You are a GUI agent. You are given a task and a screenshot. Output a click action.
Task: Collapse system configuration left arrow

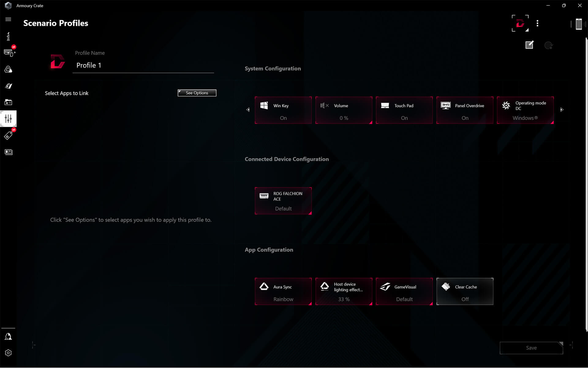coord(248,109)
